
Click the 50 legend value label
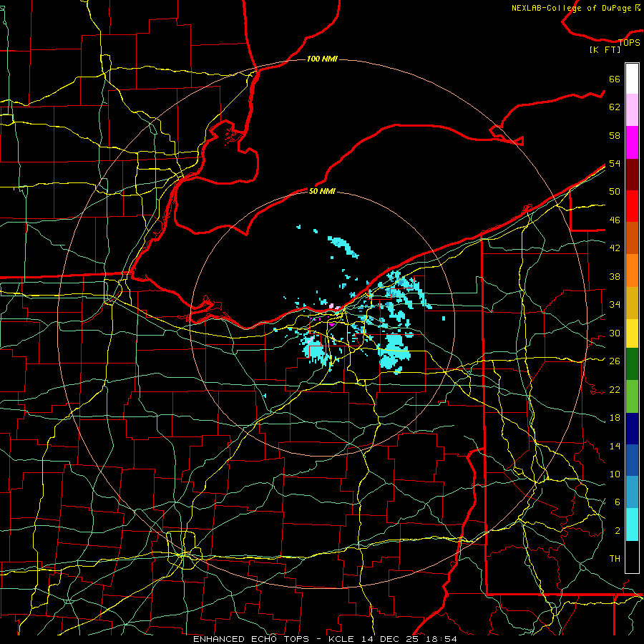click(615, 191)
